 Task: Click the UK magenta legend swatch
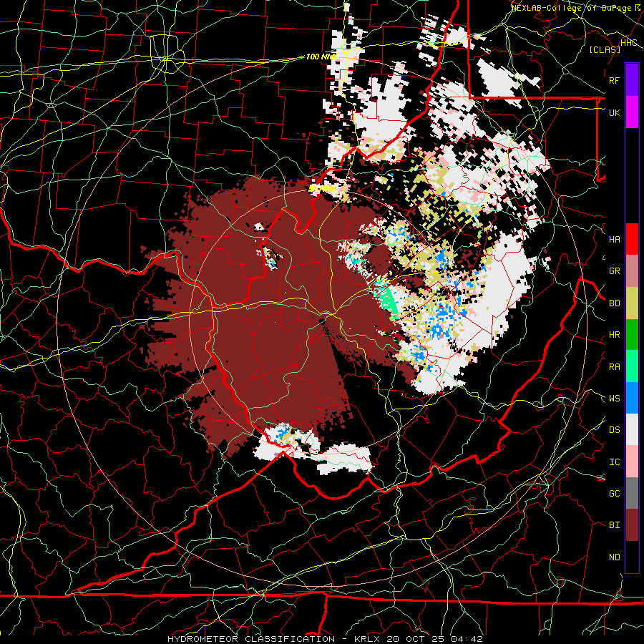point(632,112)
